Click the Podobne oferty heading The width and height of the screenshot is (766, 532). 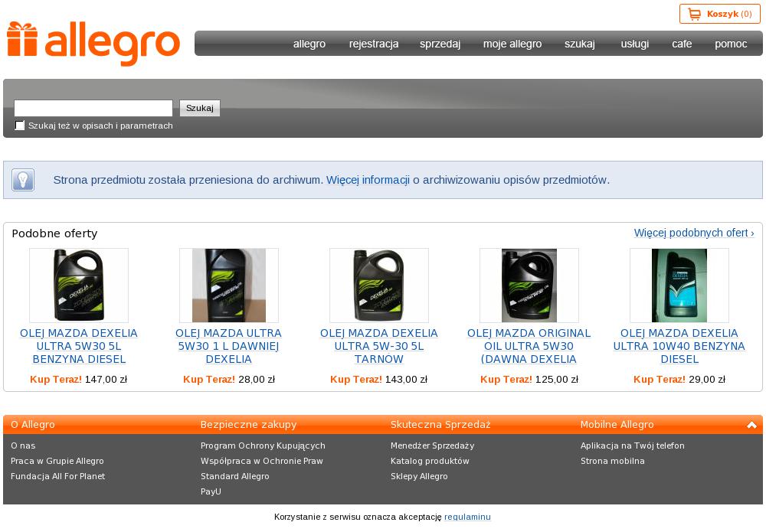[54, 233]
